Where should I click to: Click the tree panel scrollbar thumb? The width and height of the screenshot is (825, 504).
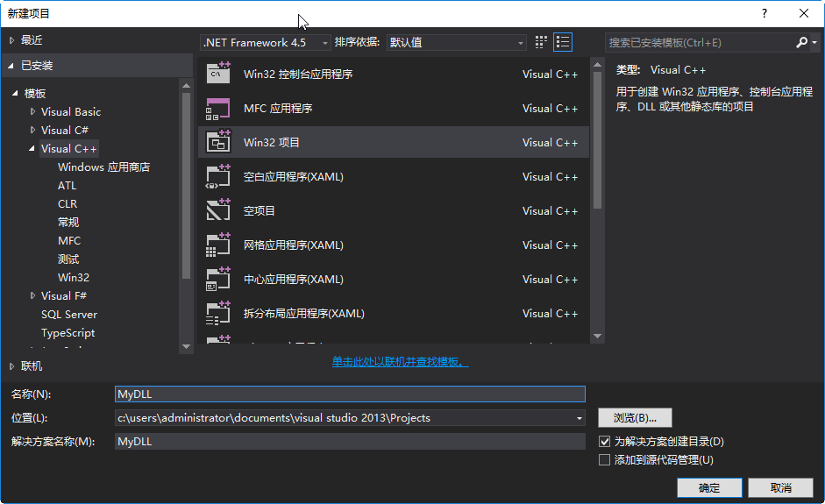186,185
